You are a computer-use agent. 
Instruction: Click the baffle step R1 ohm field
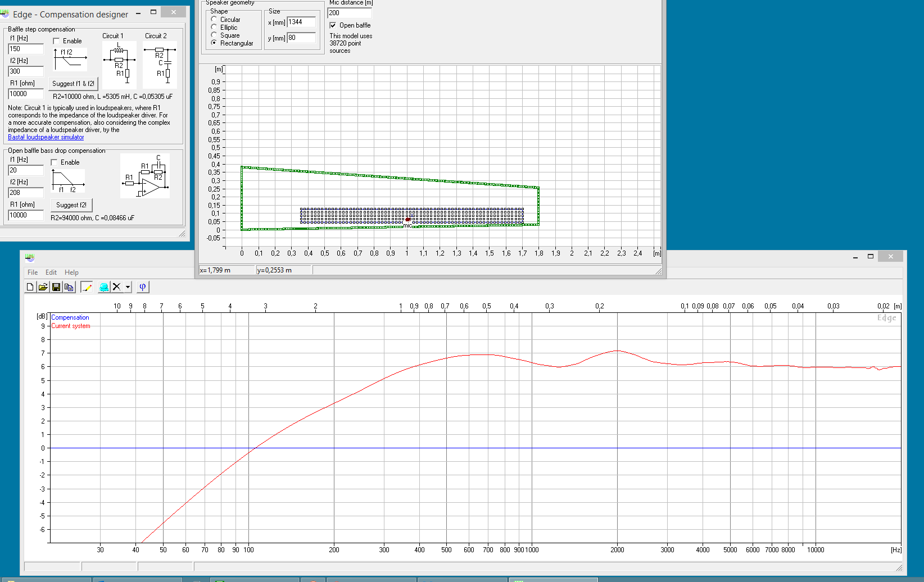(26, 94)
